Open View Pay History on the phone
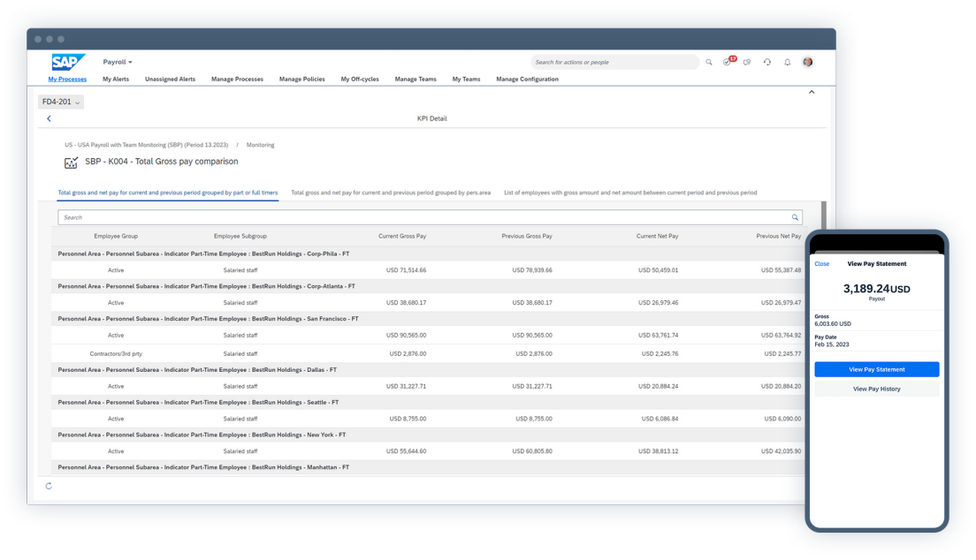Screen dimensions: 976x560 tap(876, 388)
